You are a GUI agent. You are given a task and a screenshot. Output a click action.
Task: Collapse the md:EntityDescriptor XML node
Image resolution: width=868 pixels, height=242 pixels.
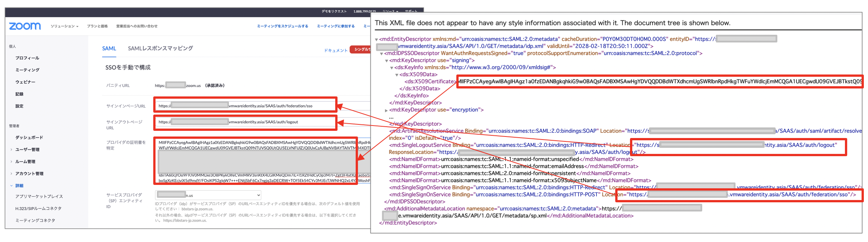click(x=376, y=39)
